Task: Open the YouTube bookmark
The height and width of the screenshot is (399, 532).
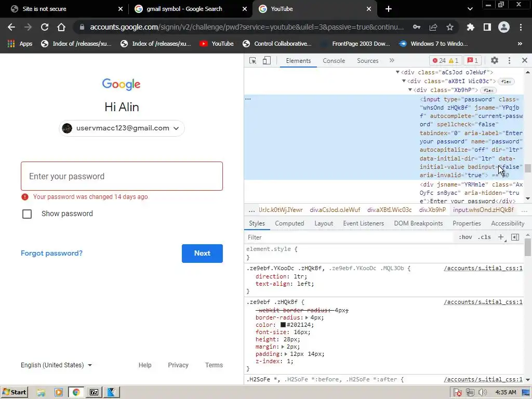Action: (x=217, y=44)
